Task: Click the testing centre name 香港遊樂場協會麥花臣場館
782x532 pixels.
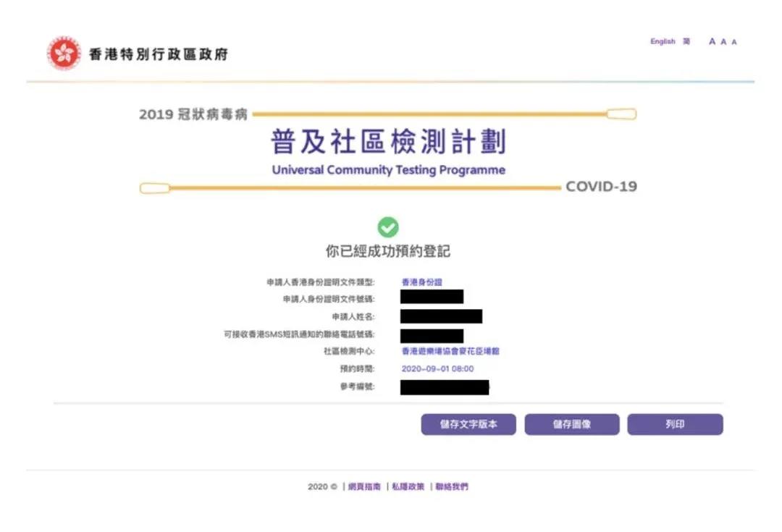Action: pos(450,352)
